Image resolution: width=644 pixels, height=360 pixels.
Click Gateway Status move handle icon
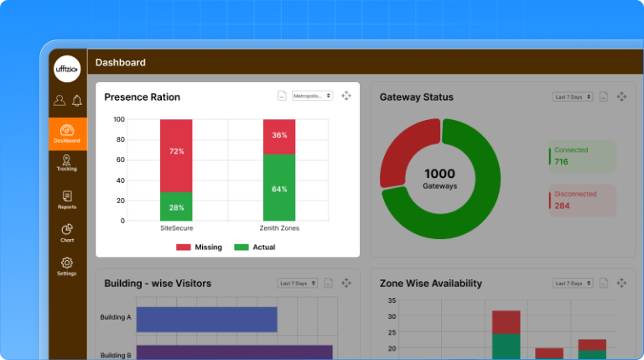pyautogui.click(x=621, y=97)
